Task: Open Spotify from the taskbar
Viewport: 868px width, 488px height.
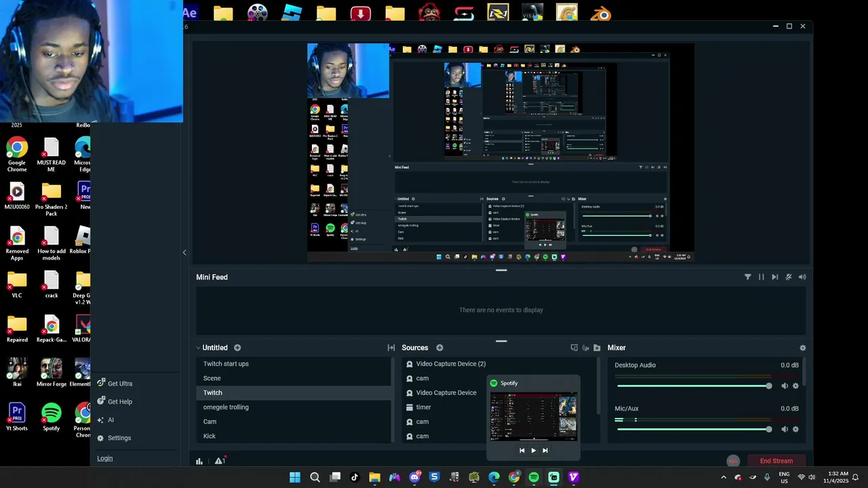Action: tap(534, 477)
